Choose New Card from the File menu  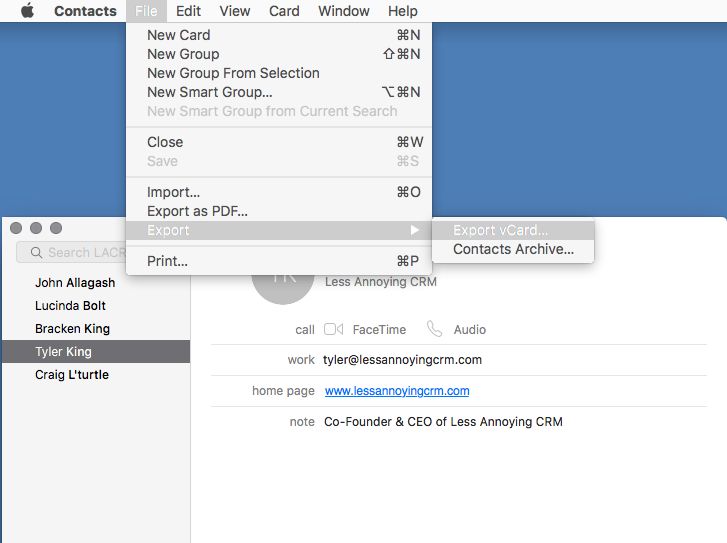279,35
